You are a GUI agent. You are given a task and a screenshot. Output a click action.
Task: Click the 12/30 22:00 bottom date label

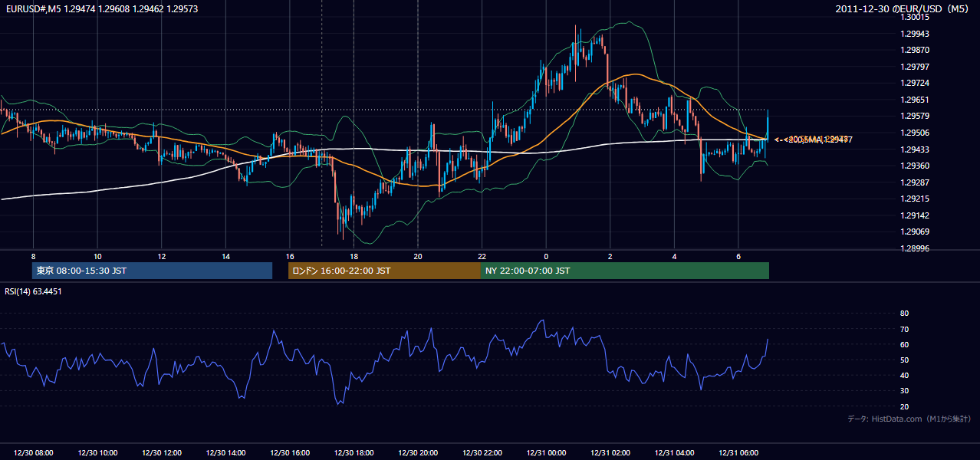[x=482, y=453]
